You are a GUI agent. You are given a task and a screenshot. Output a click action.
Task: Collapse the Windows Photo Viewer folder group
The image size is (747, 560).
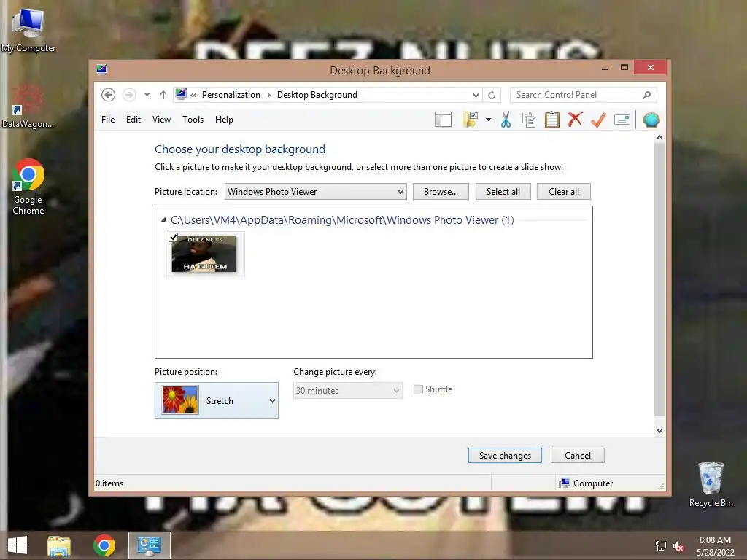pos(163,220)
